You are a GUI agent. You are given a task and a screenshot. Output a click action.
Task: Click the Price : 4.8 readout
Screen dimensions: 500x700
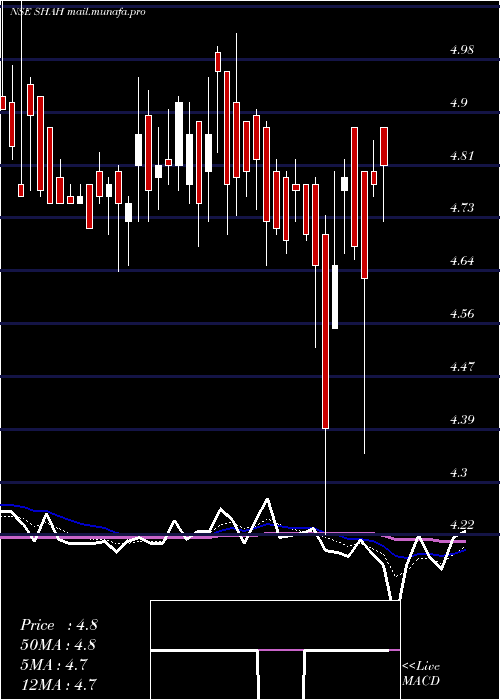pos(59,625)
